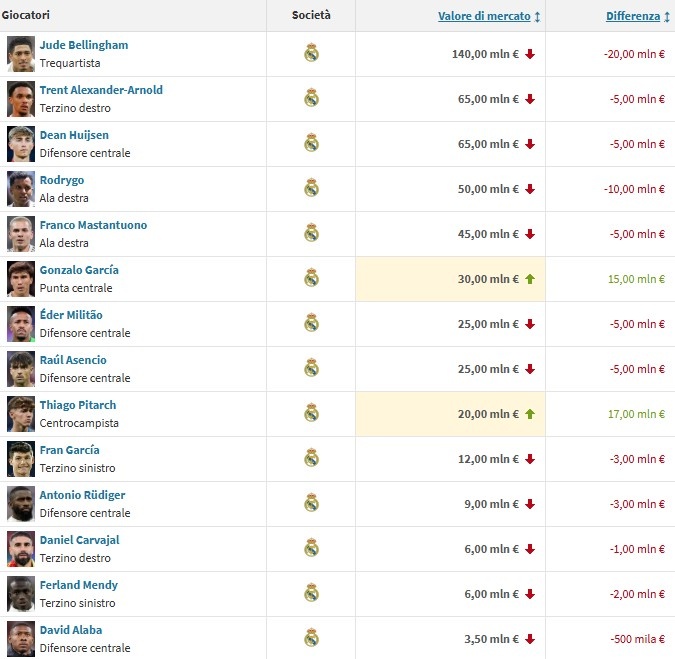The height and width of the screenshot is (659, 675).
Task: Click Dean Huijsen portrait thumbnail
Action: click(21, 143)
